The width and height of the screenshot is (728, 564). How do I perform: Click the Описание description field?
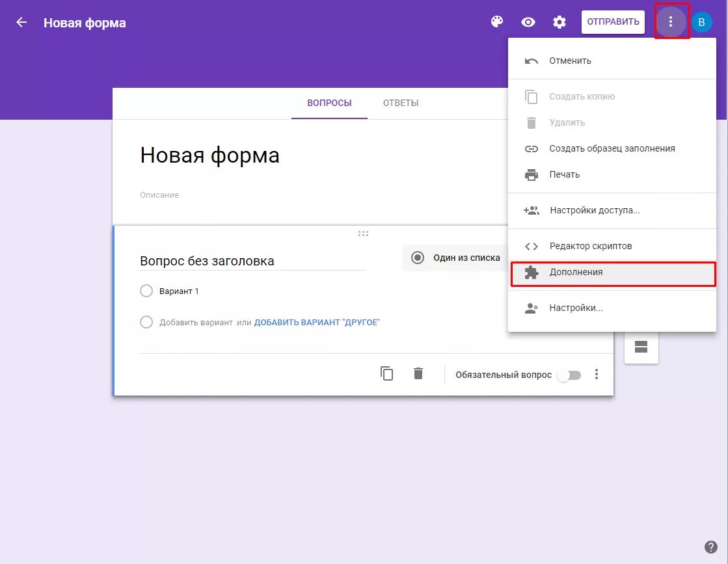coord(159,195)
